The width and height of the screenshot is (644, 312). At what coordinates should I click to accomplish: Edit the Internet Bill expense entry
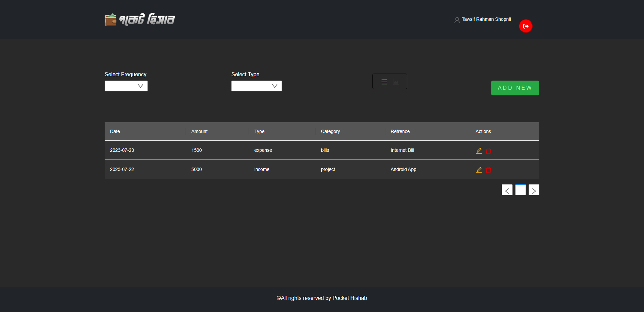(479, 150)
